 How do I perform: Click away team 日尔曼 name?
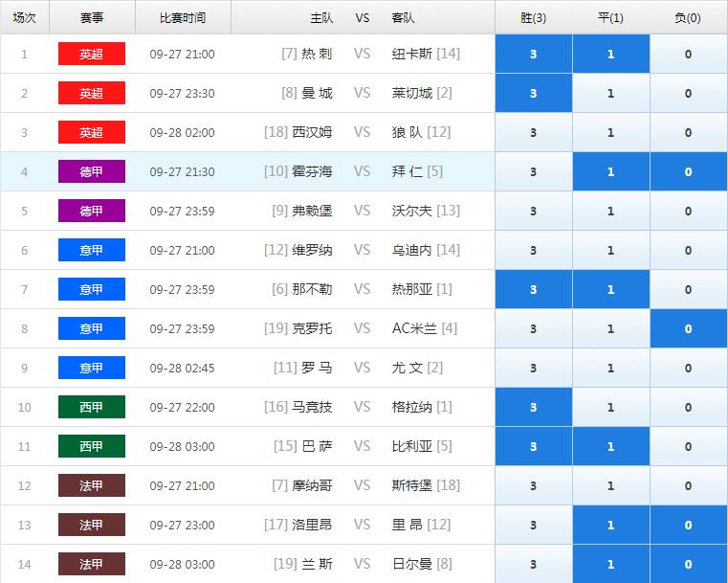coord(411,564)
